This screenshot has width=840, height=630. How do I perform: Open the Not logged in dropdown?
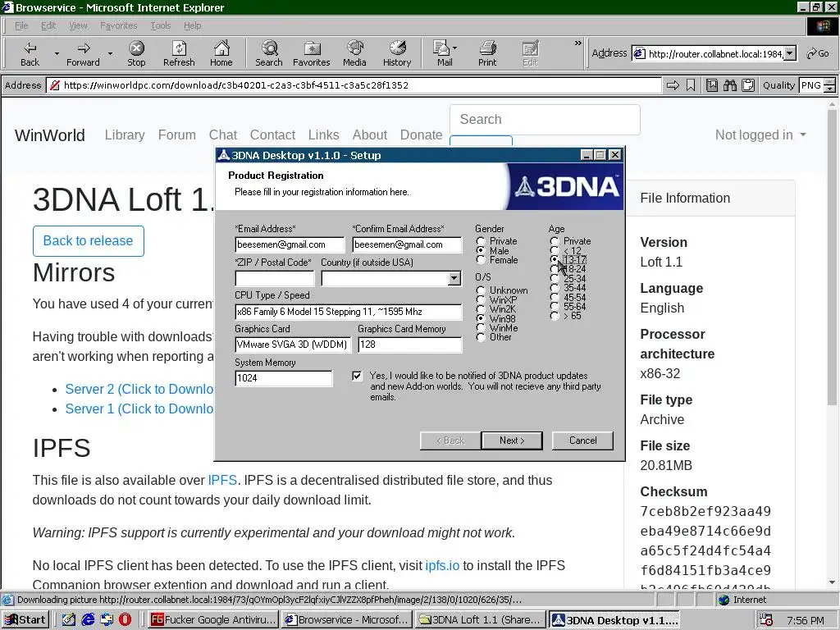point(760,135)
